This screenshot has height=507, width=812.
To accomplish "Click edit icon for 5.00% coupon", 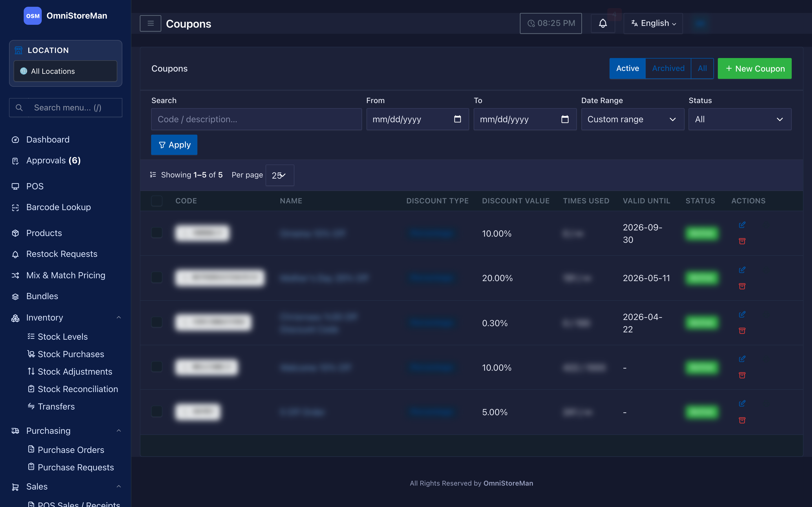I will 742,403.
